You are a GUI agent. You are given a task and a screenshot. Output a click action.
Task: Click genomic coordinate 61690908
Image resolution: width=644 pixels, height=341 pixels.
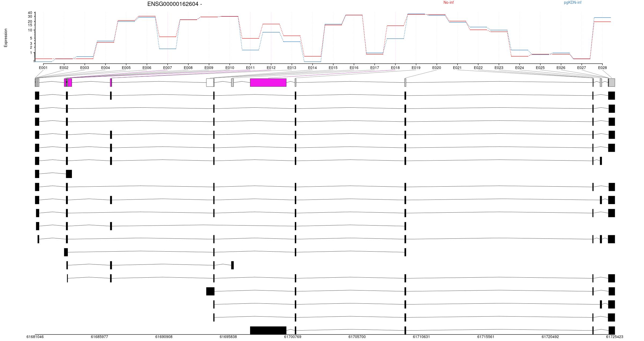coord(164,337)
